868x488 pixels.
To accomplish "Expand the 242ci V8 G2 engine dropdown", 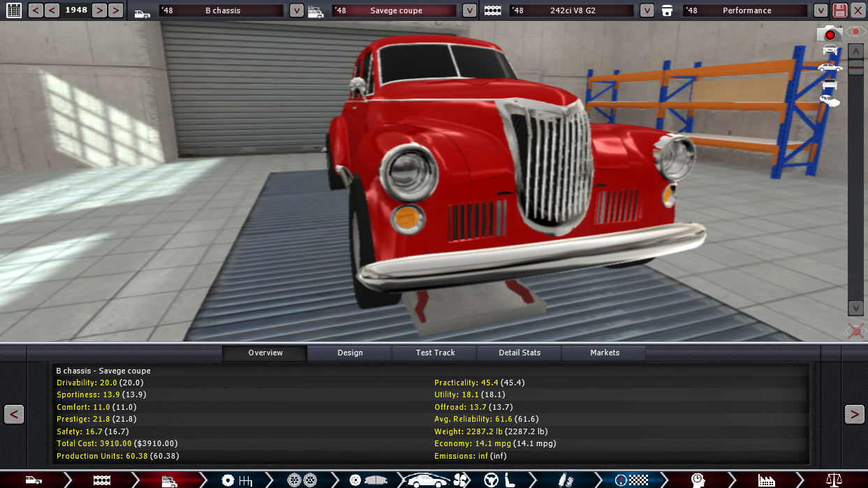I will pyautogui.click(x=647, y=10).
